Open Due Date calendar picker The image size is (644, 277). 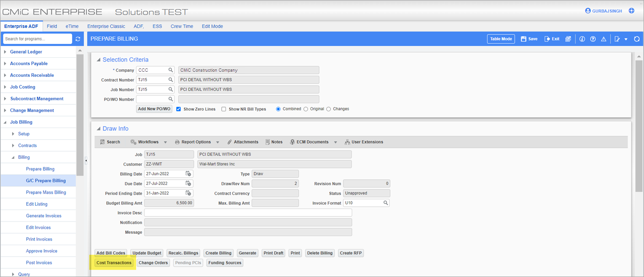[x=188, y=183]
